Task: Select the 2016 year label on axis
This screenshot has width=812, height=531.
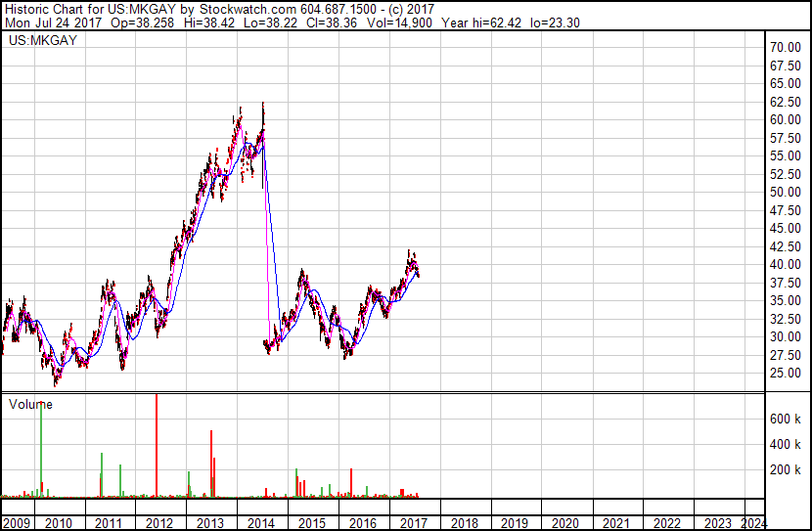Action: coord(363,523)
